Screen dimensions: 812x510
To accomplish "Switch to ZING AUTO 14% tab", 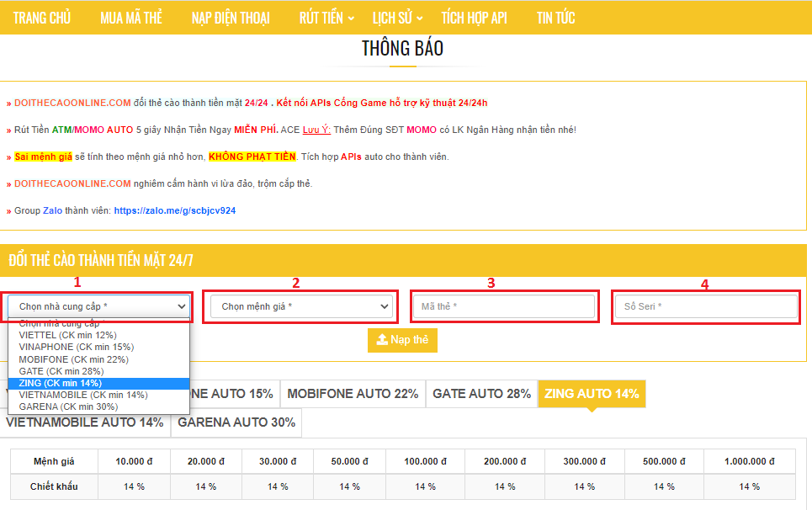I will click(x=592, y=394).
